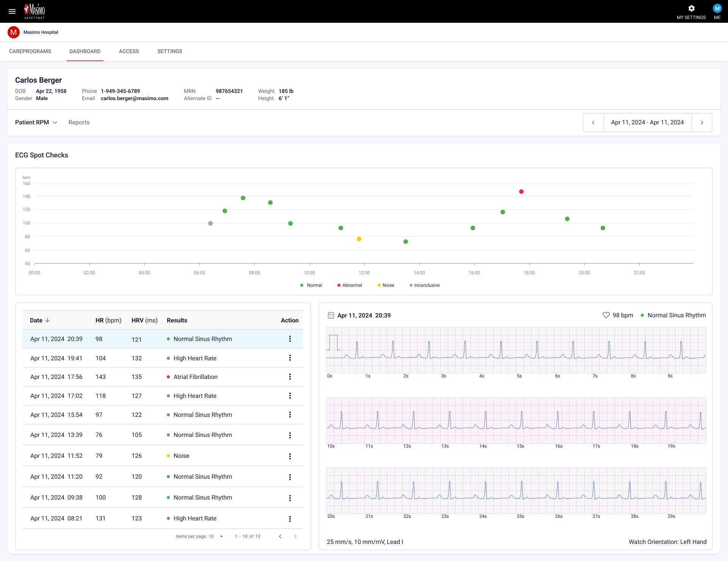Go to next table page
The width and height of the screenshot is (728, 561).
coord(295,536)
